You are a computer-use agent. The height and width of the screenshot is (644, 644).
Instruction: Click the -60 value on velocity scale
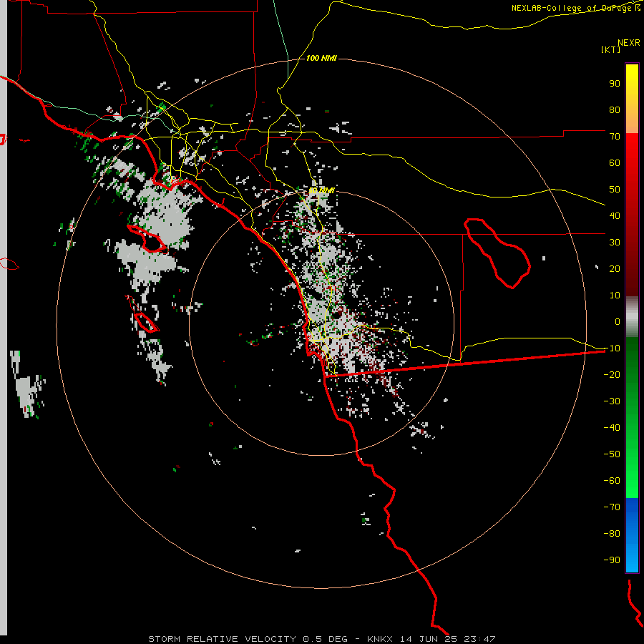pos(612,481)
